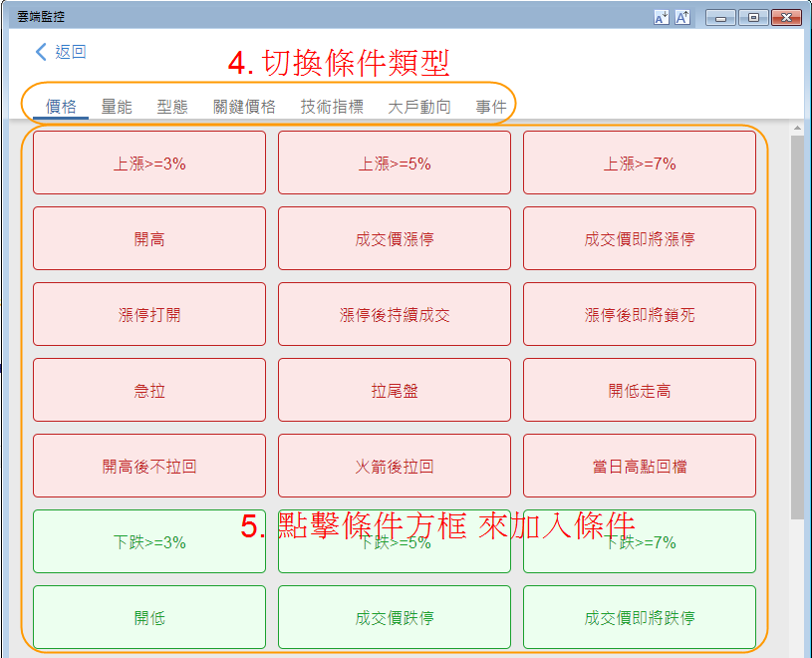812x658 pixels.
Task: Pick the 開低走高 condition
Action: (x=640, y=391)
